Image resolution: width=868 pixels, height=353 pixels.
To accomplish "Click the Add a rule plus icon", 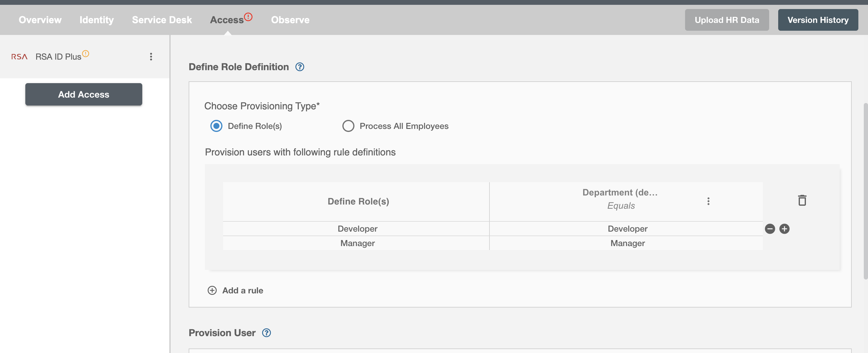I will (x=212, y=290).
